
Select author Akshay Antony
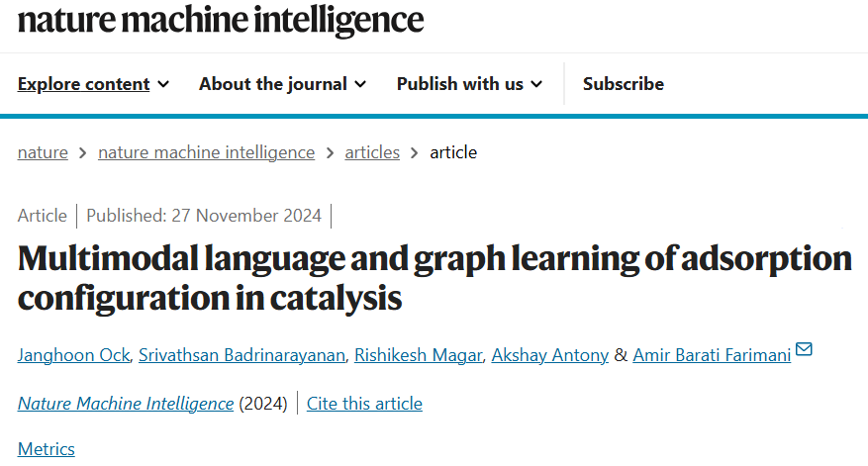point(549,355)
